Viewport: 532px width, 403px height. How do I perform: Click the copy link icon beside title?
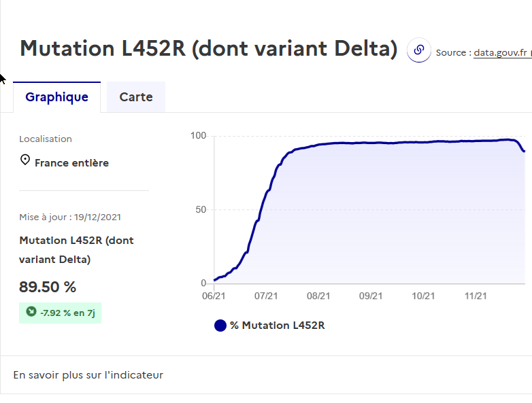point(419,50)
